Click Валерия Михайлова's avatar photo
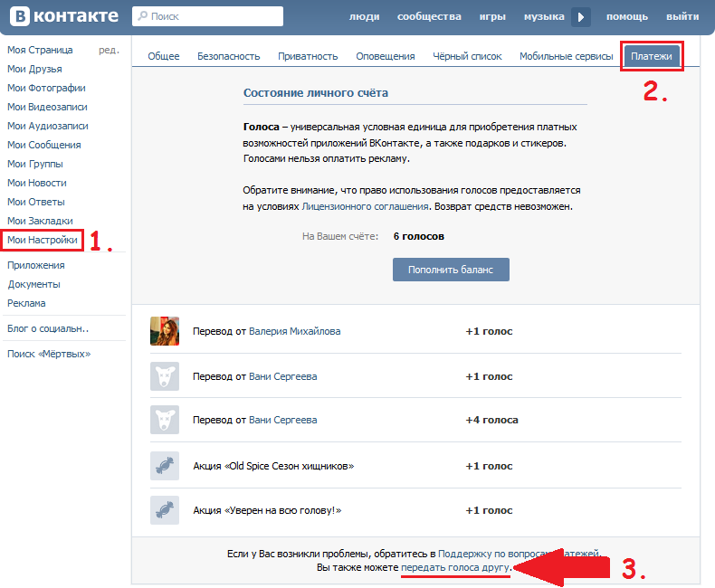 (x=165, y=331)
